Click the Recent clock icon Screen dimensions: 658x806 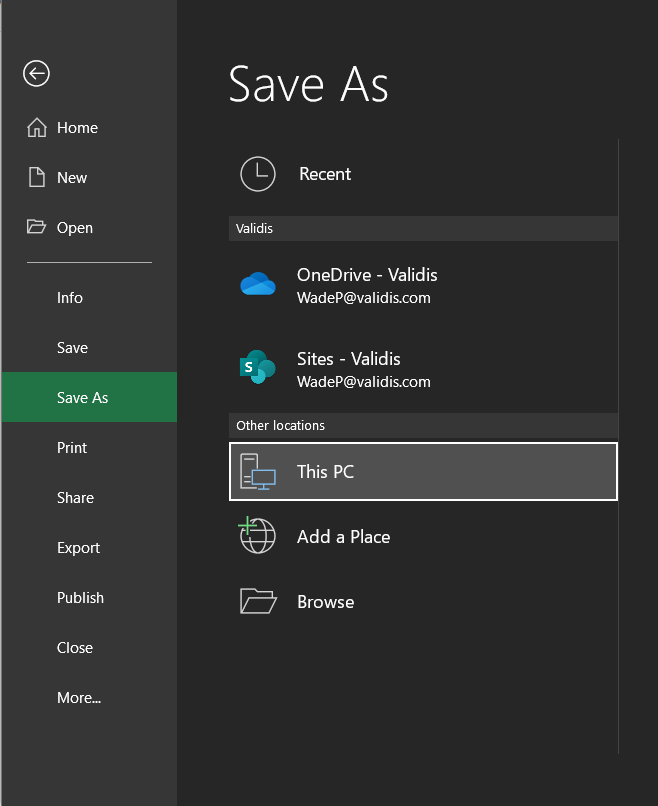[257, 174]
